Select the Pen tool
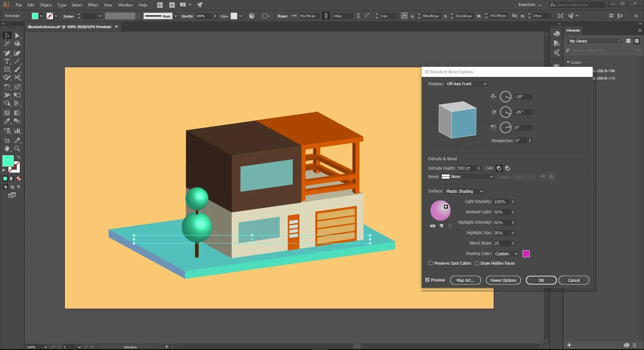Viewport: 644px width, 350px height. point(7,53)
